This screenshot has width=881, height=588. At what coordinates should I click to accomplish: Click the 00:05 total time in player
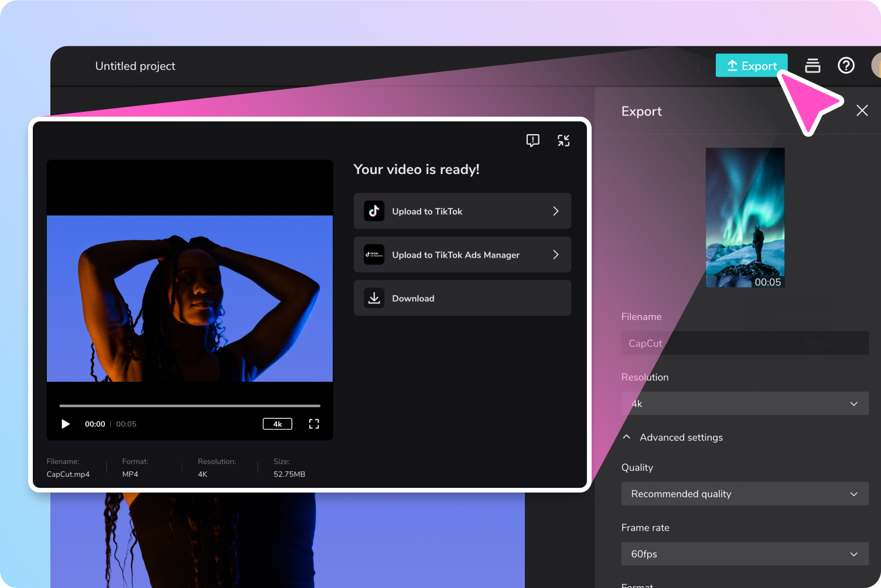coord(126,424)
